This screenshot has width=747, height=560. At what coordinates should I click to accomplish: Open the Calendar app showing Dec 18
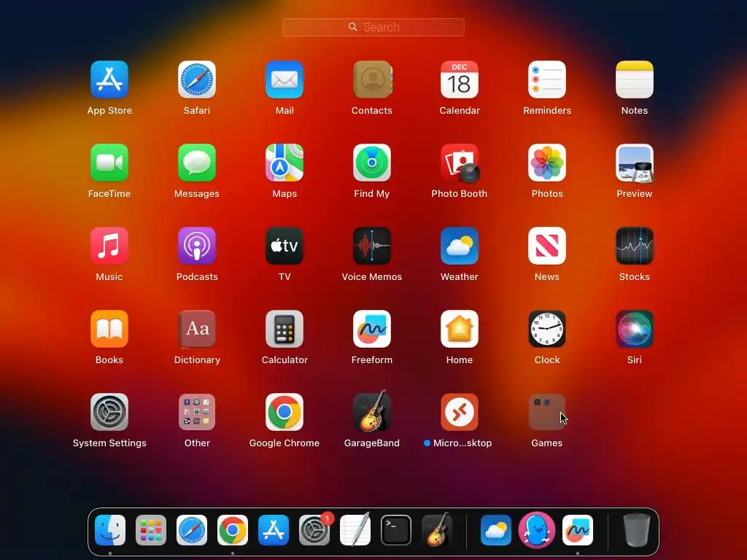(x=460, y=79)
